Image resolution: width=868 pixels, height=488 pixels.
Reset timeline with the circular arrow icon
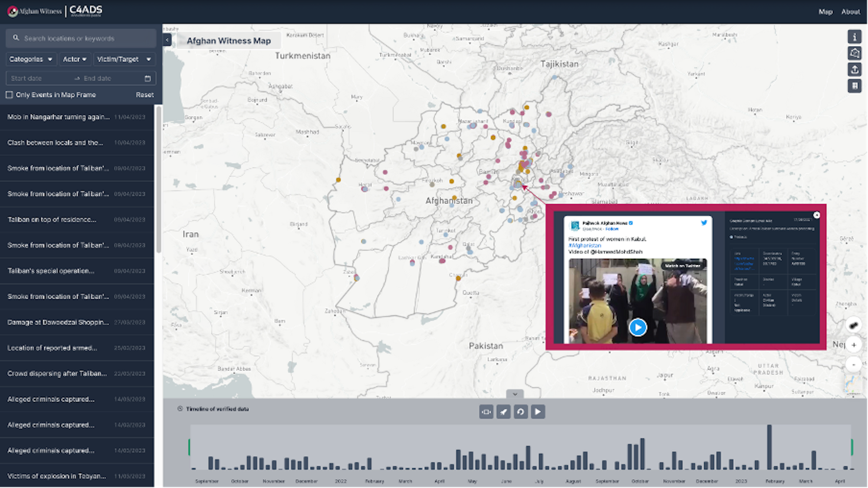pyautogui.click(x=520, y=412)
